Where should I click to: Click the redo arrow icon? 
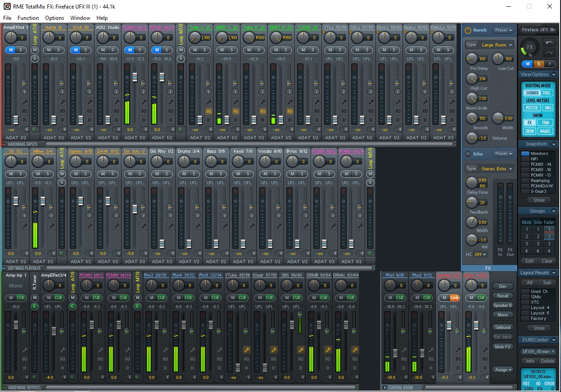(x=549, y=53)
